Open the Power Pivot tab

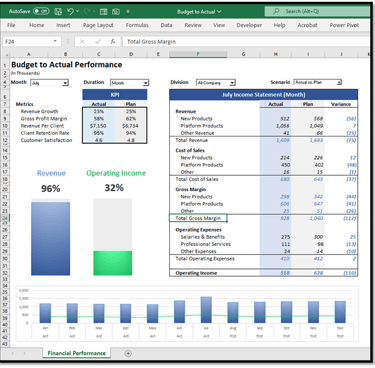(x=344, y=25)
